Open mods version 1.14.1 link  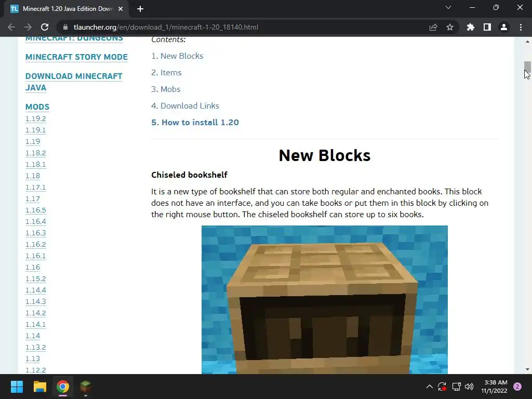click(x=36, y=325)
